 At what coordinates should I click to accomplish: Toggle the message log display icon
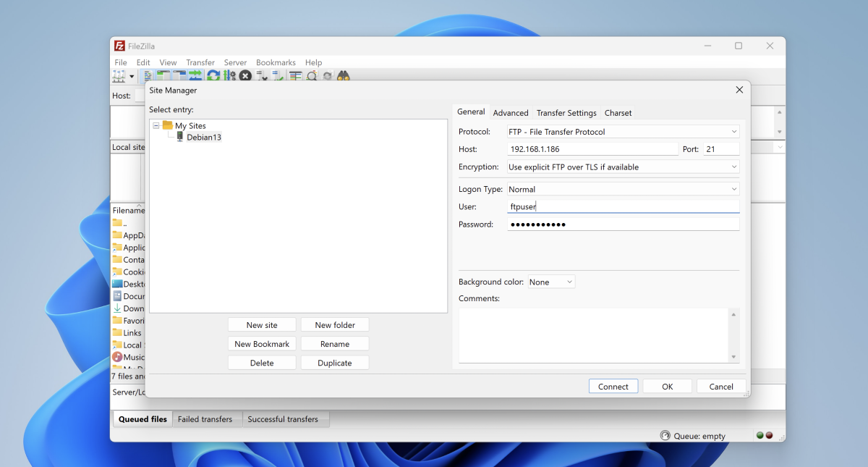coord(148,76)
